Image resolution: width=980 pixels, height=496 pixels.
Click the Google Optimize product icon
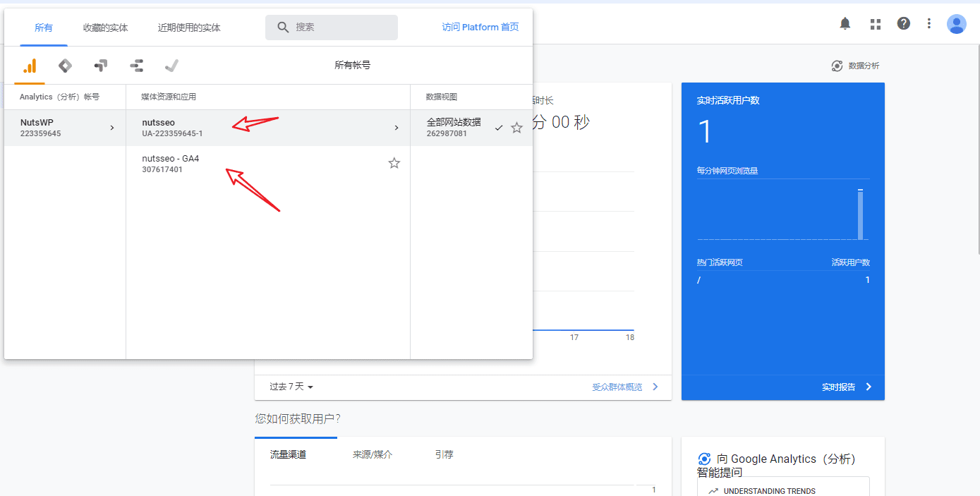[100, 66]
